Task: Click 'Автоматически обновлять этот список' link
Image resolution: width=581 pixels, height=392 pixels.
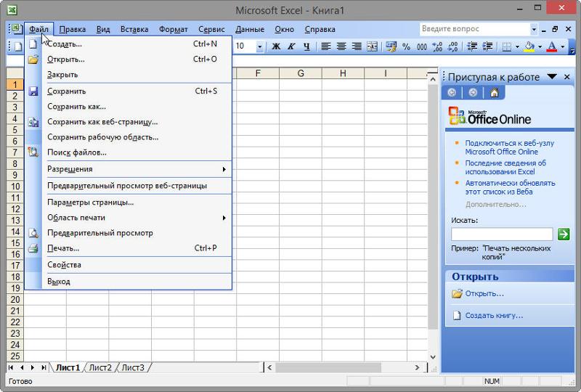Action: click(511, 187)
